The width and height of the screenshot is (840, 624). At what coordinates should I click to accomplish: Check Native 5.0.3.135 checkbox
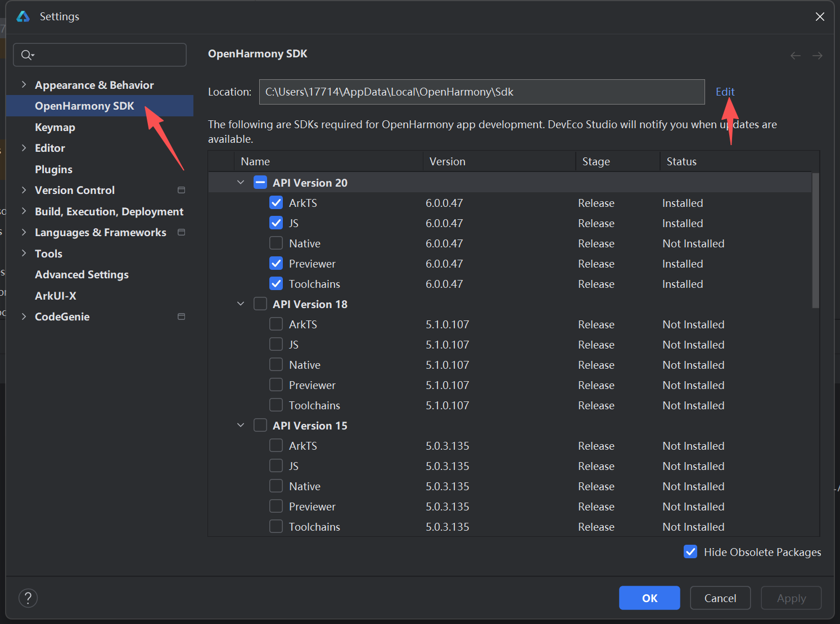(x=276, y=486)
